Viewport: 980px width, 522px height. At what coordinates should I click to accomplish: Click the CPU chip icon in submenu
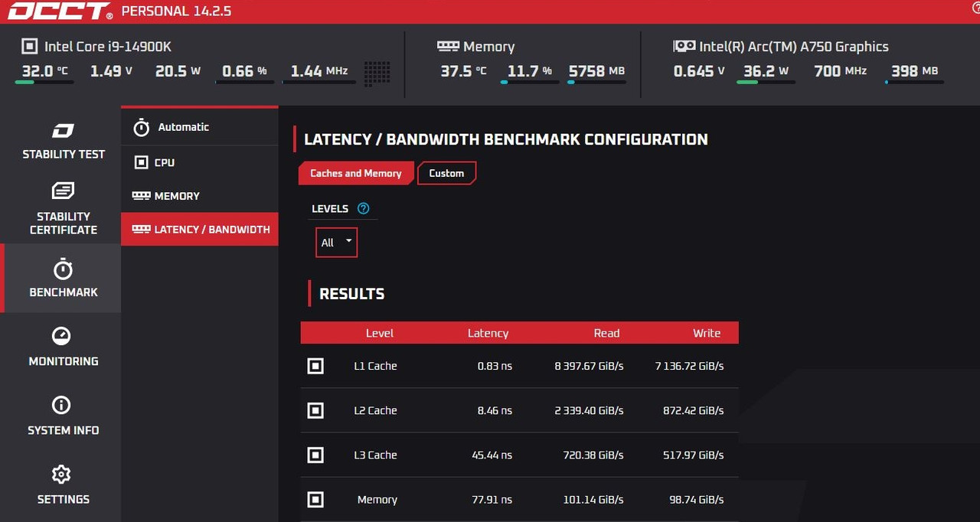tap(141, 162)
